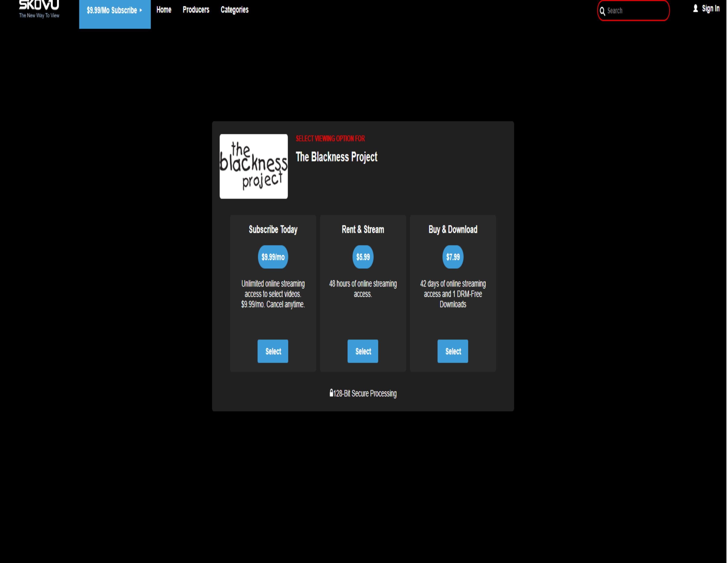728x563 pixels.
Task: Click the user profile icon
Action: 695,9
